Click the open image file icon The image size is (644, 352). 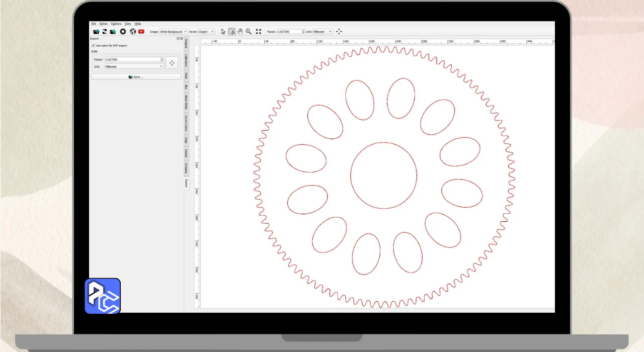click(96, 32)
